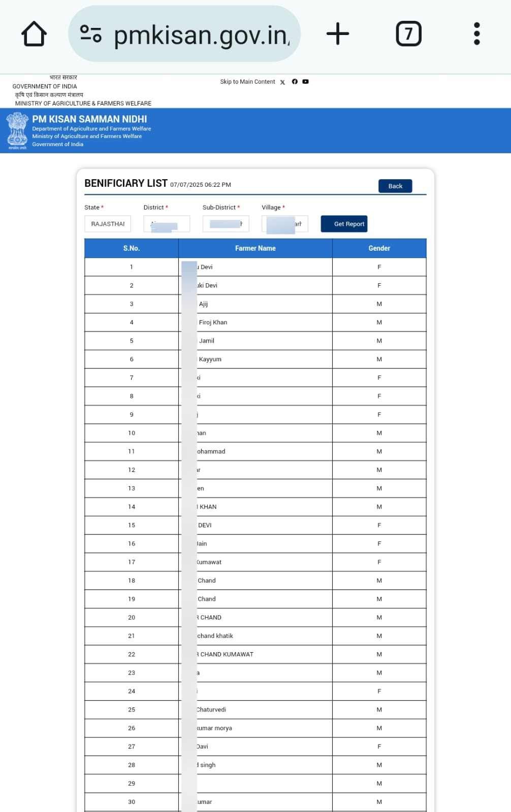Open PM Kisan's YouTube channel

(305, 81)
